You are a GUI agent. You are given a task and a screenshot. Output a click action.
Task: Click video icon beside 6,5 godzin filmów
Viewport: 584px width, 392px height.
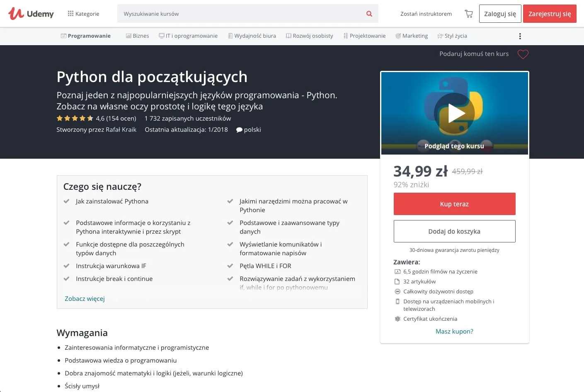tap(397, 272)
